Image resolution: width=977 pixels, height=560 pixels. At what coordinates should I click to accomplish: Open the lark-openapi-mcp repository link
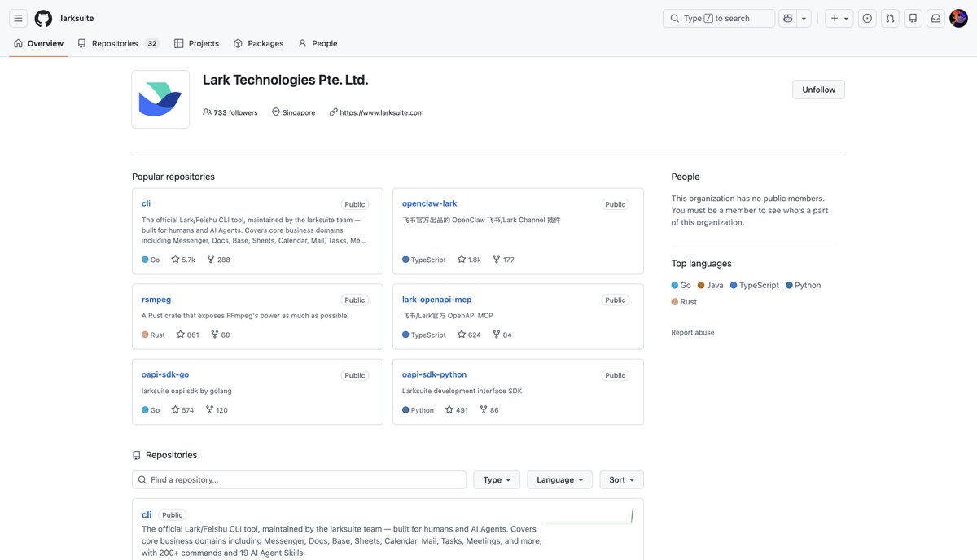(437, 300)
